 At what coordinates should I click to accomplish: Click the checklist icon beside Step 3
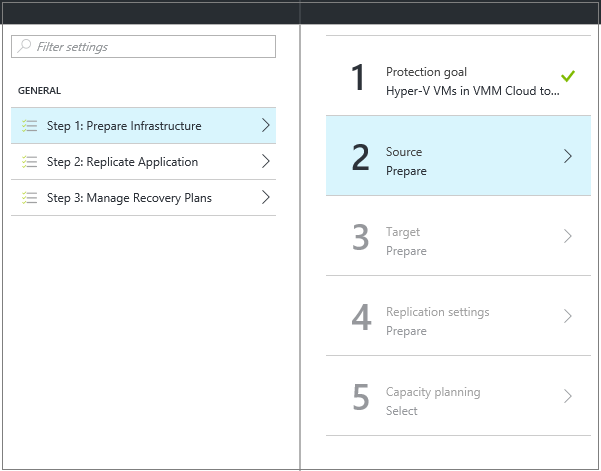pyautogui.click(x=29, y=198)
